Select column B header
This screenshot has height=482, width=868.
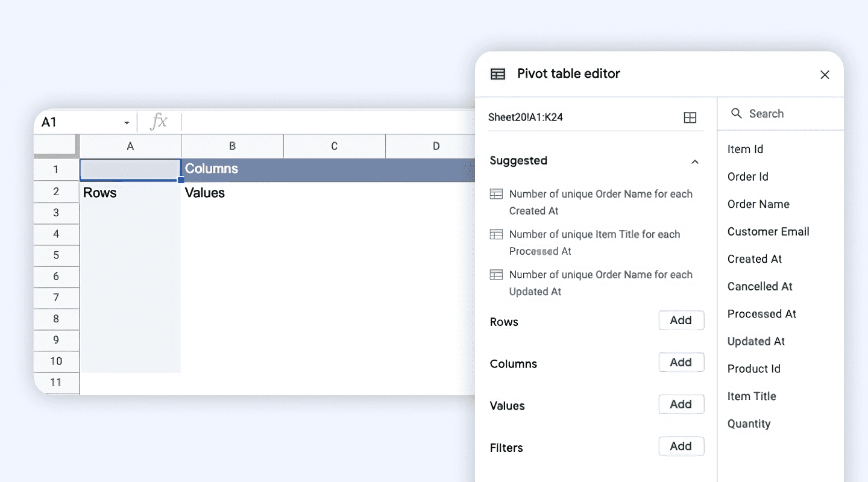232,146
